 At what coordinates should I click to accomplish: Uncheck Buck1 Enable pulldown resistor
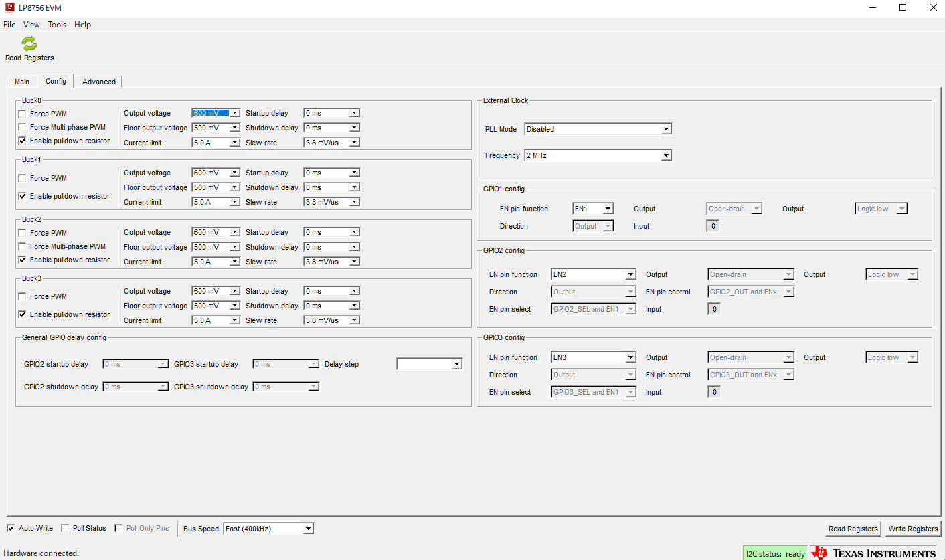pos(23,197)
